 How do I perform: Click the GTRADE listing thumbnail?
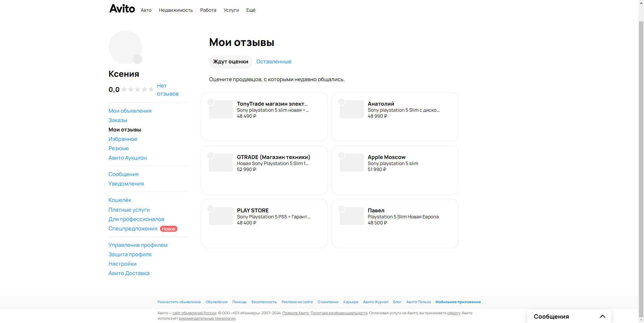[x=221, y=163]
